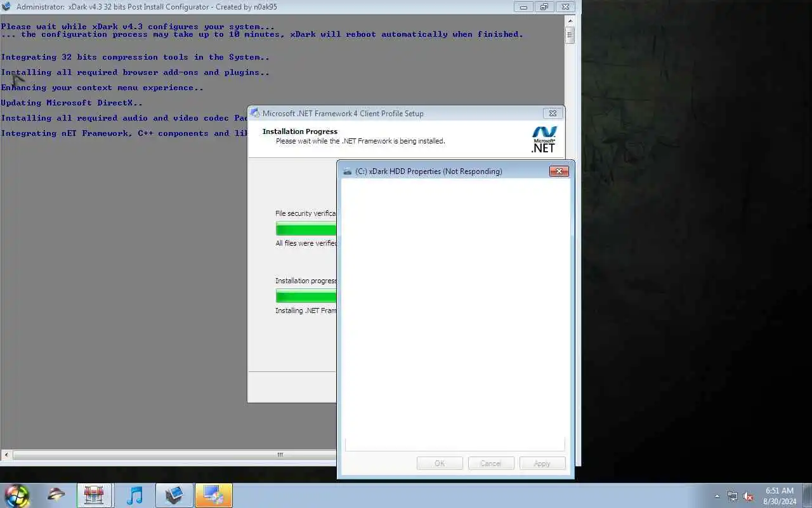The width and height of the screenshot is (812, 508).
Task: Show hidden system tray icons
Action: pos(717,497)
